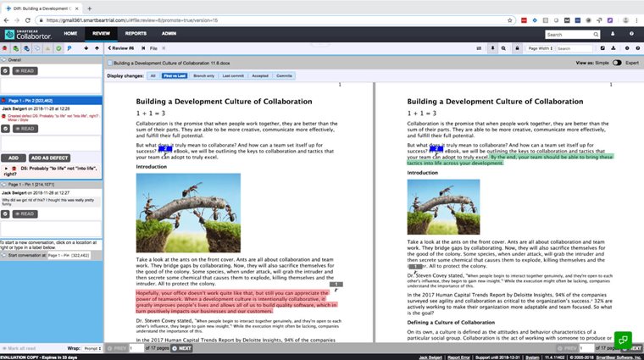Toggle View as Simple/Expert switch
The height and width of the screenshot is (360, 644).
coord(617,63)
